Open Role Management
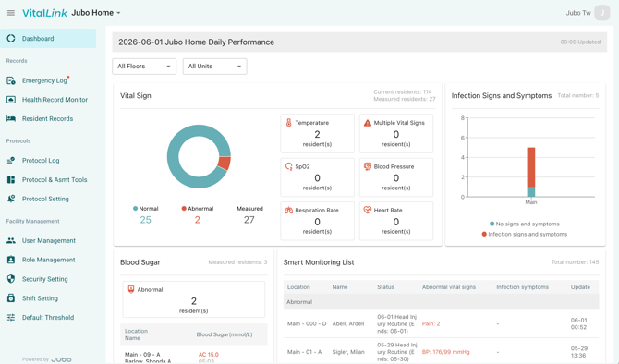Image resolution: width=619 pixels, height=364 pixels. point(48,260)
